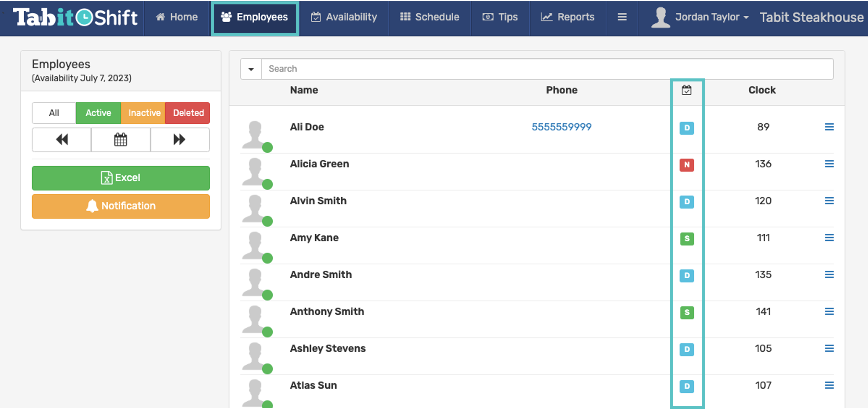Image resolution: width=868 pixels, height=410 pixels.
Task: Filter employees by Active status
Action: (x=98, y=113)
